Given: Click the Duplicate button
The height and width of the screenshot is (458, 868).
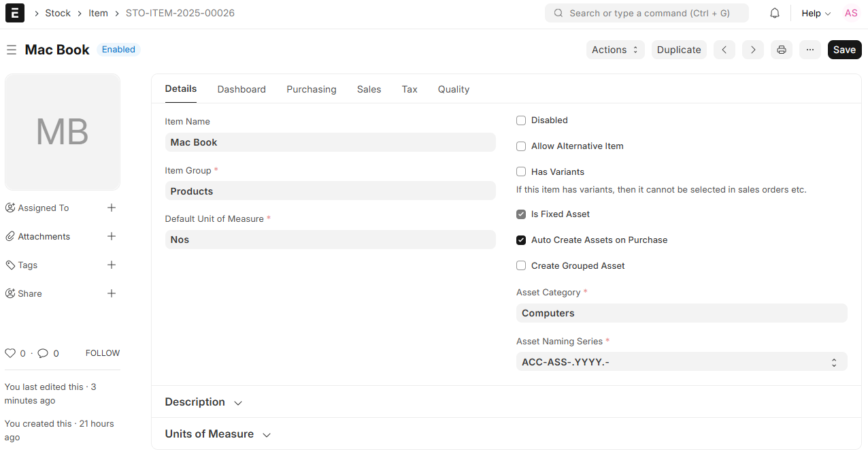Looking at the screenshot, I should coord(679,50).
